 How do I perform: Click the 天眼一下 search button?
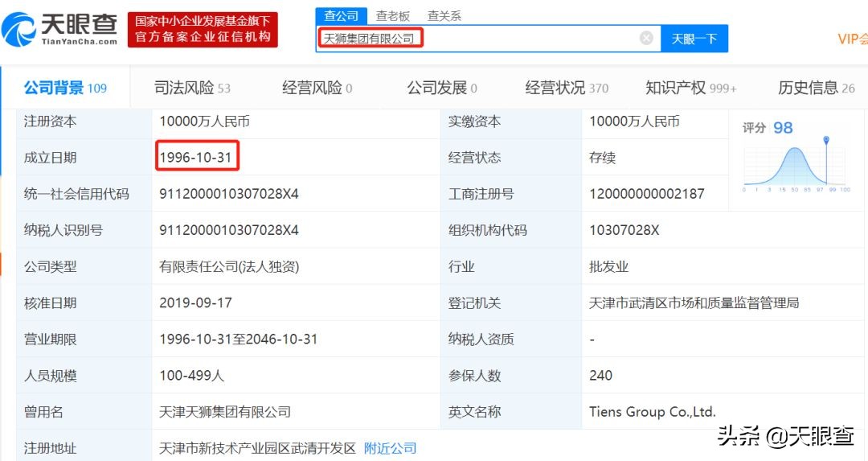pyautogui.click(x=694, y=39)
